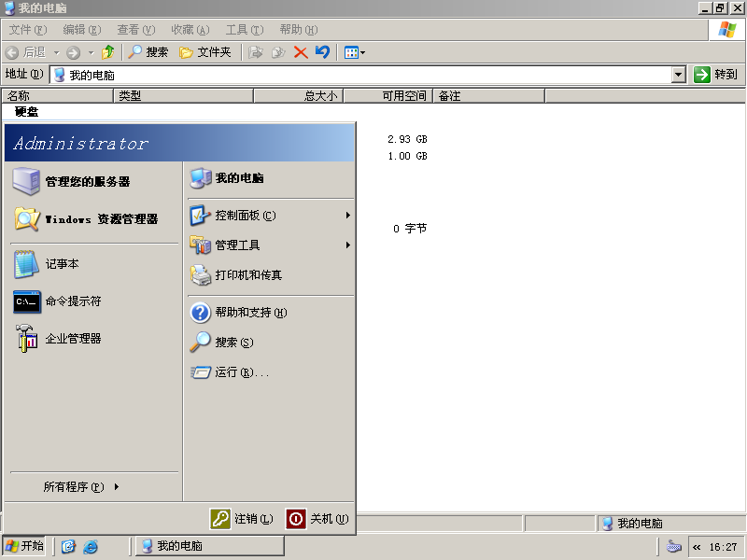
Task: Click the Move To toolbar icon
Action: point(256,52)
